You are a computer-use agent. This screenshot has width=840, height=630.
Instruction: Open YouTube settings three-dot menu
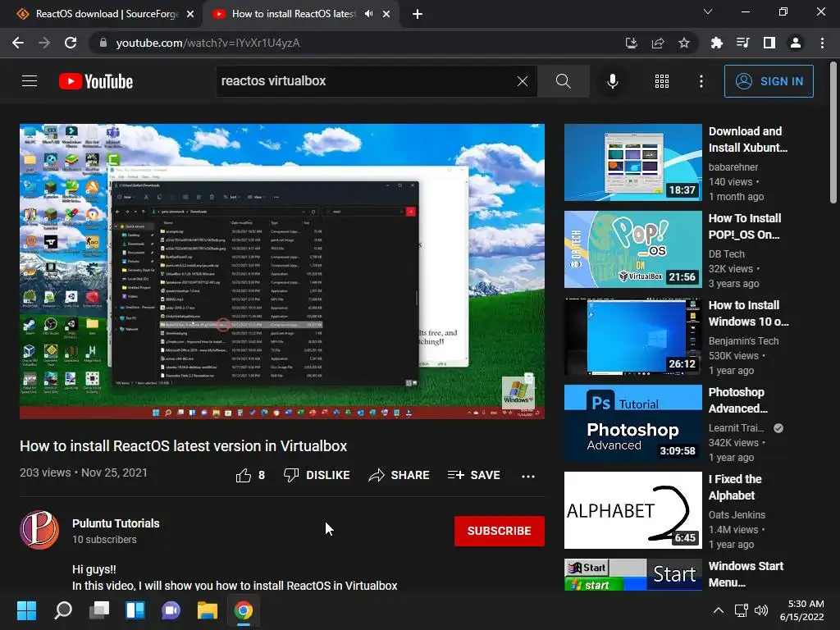(701, 81)
